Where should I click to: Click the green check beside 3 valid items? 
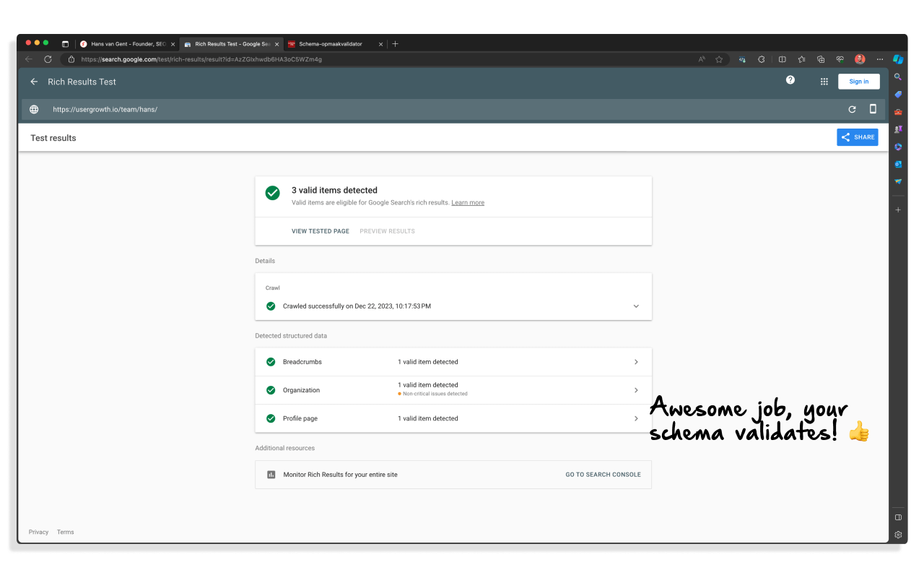[x=273, y=193]
